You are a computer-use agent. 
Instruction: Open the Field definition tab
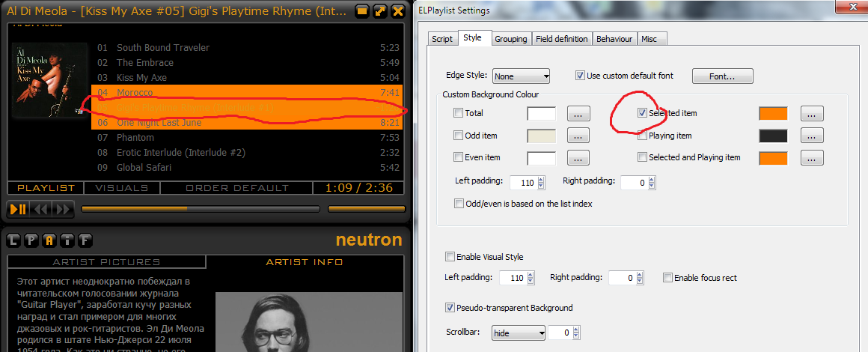(562, 39)
